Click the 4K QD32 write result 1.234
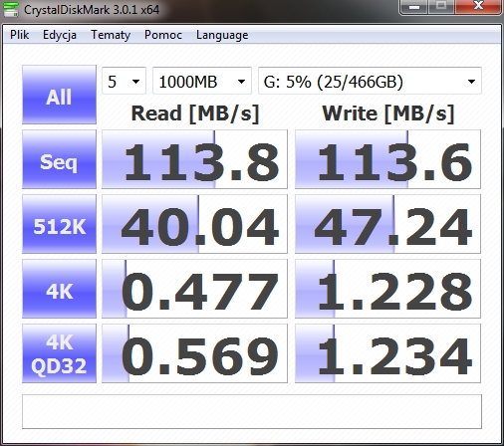This screenshot has width=504, height=446. (x=387, y=353)
